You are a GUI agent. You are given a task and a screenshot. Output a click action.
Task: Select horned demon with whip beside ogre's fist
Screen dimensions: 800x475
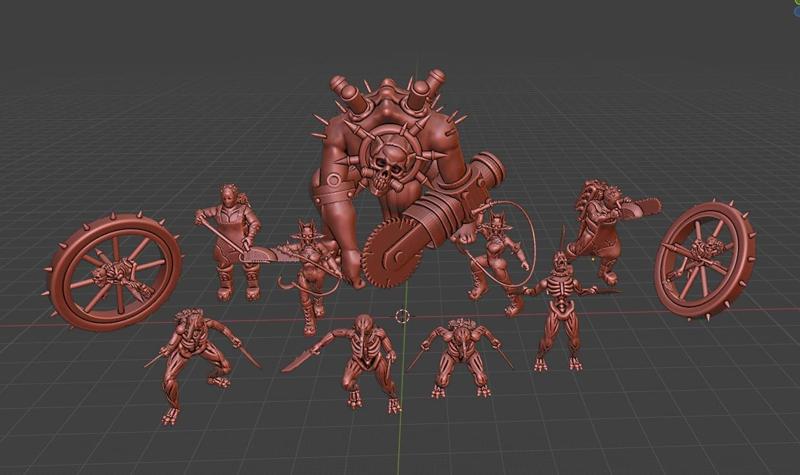click(x=310, y=276)
